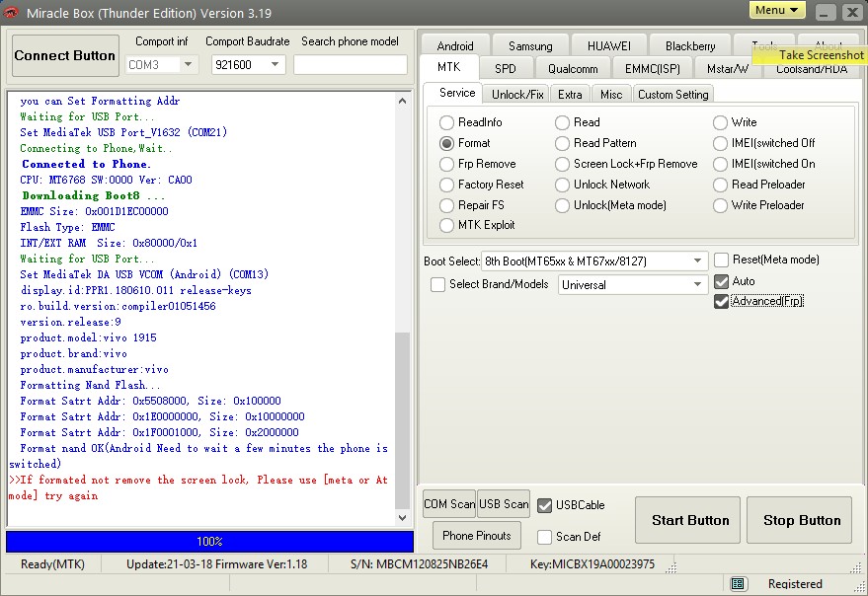Screen dimensions: 868x596
Task: Click the blue 100% progress bar
Action: coord(209,541)
